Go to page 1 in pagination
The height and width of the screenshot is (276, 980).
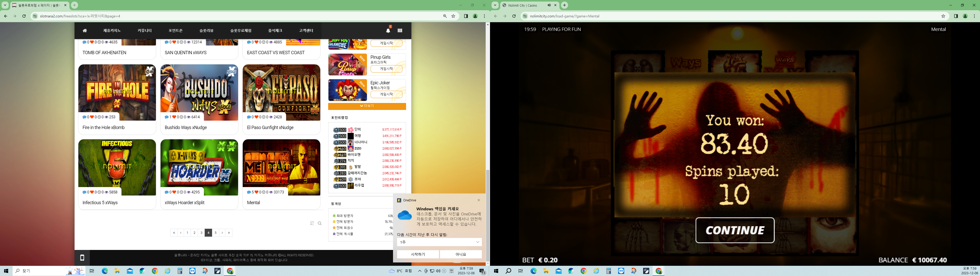pyautogui.click(x=187, y=233)
